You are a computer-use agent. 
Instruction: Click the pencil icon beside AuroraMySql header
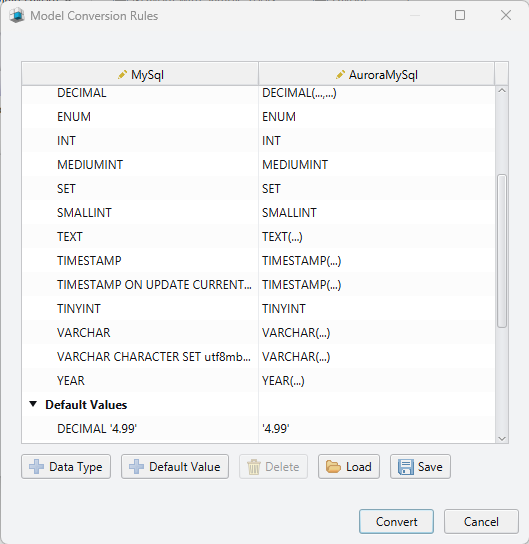click(x=340, y=75)
